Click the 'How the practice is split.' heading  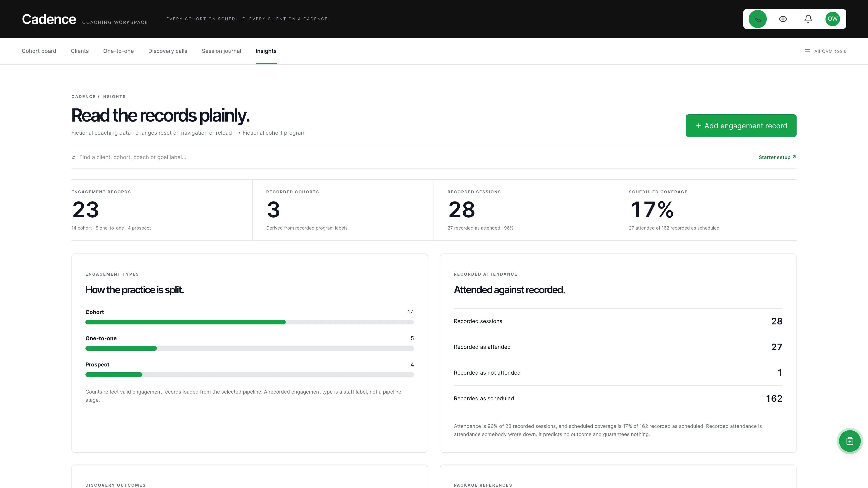coord(134,290)
